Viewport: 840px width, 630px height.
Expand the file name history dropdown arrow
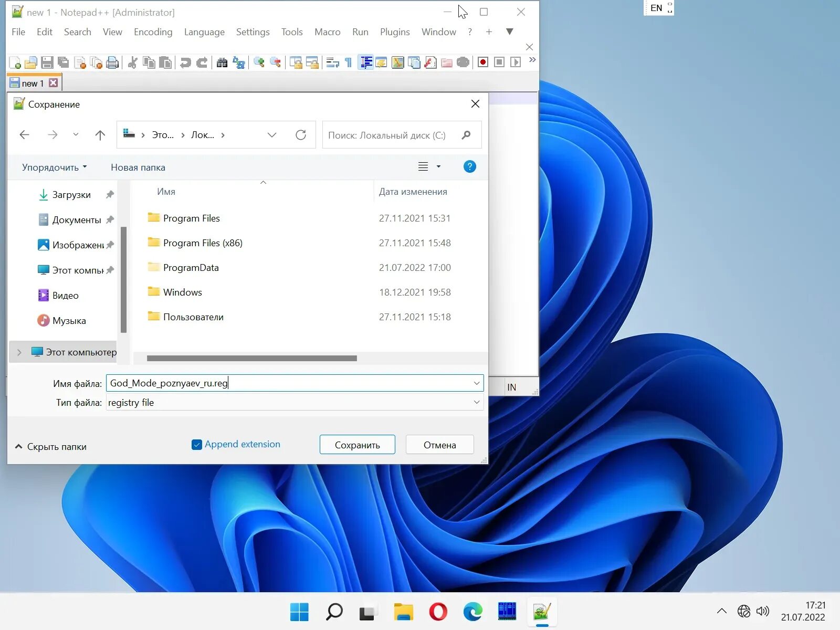476,383
